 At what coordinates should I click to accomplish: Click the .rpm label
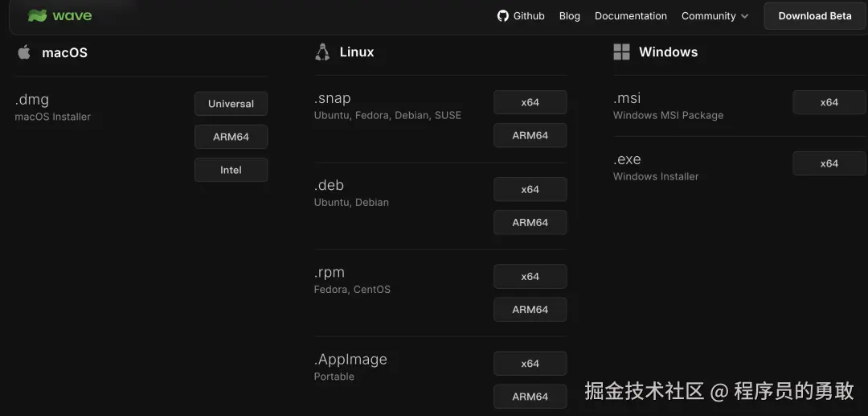tap(330, 273)
